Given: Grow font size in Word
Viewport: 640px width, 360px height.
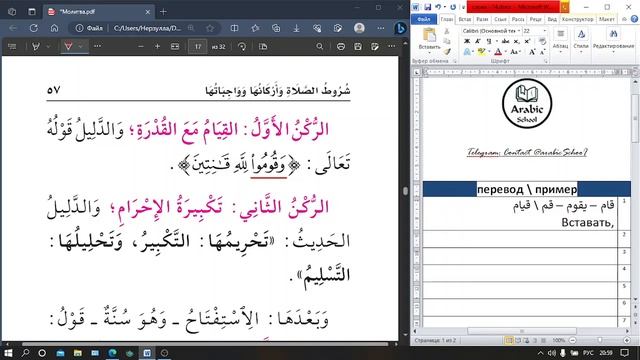Looking at the screenshot, I should (x=532, y=52).
